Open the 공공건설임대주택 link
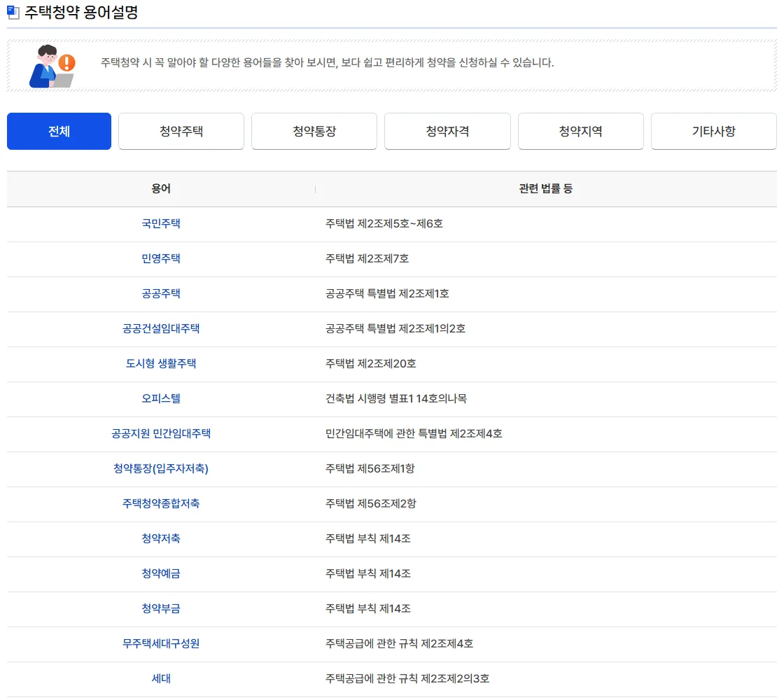Image resolution: width=784 pixels, height=700 pixels. [x=161, y=328]
